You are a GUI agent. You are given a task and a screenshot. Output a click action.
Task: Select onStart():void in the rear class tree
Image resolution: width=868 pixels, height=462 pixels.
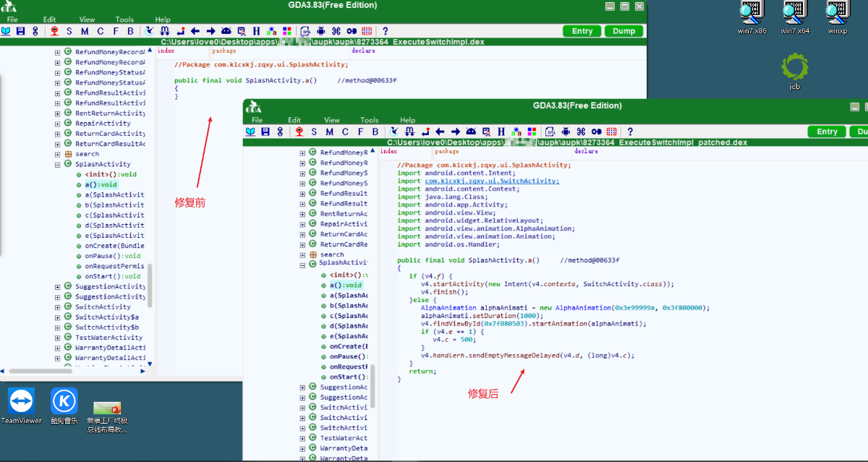(x=112, y=276)
